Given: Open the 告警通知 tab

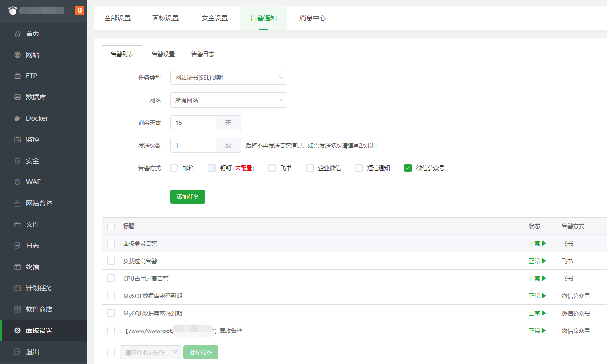Looking at the screenshot, I should pyautogui.click(x=264, y=18).
